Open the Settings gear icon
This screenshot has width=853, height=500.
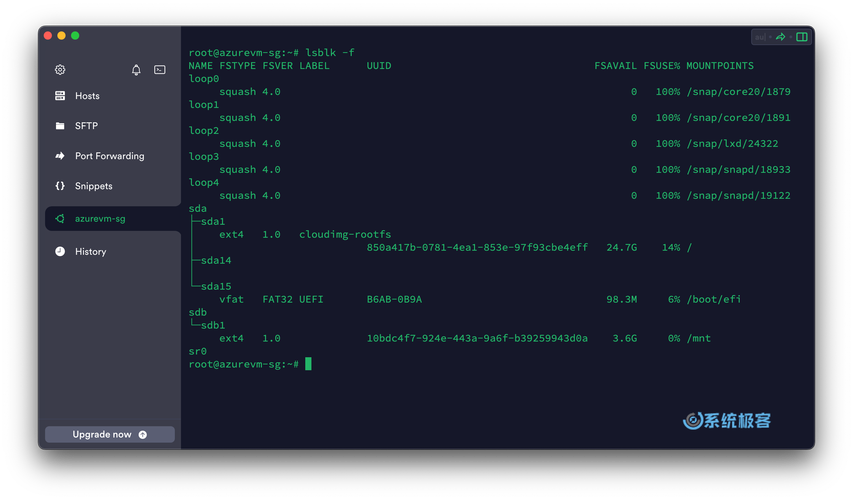[x=60, y=70]
